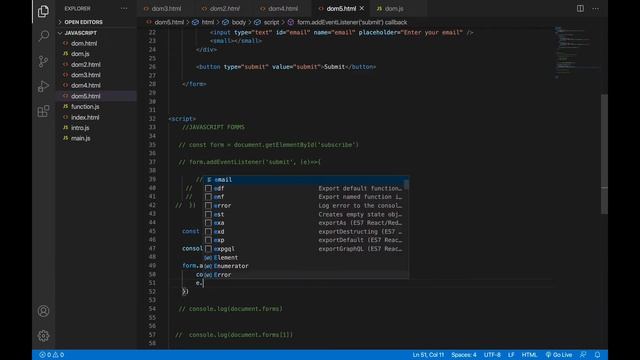Open the Manage gear icon

[43, 336]
